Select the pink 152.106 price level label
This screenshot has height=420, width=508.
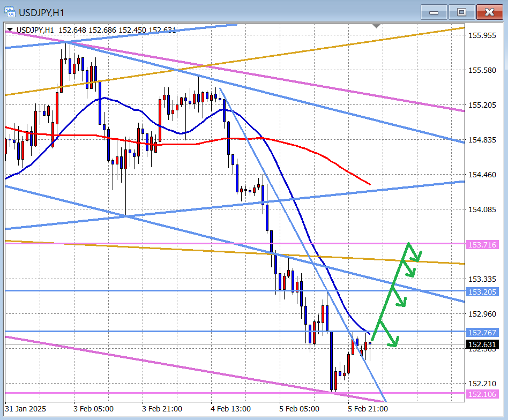[x=483, y=394]
